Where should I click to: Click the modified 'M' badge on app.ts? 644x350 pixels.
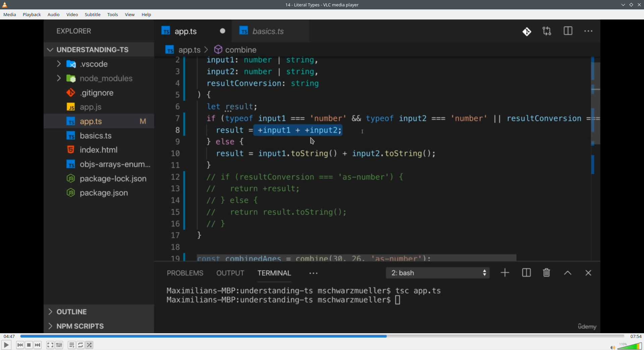tap(143, 121)
